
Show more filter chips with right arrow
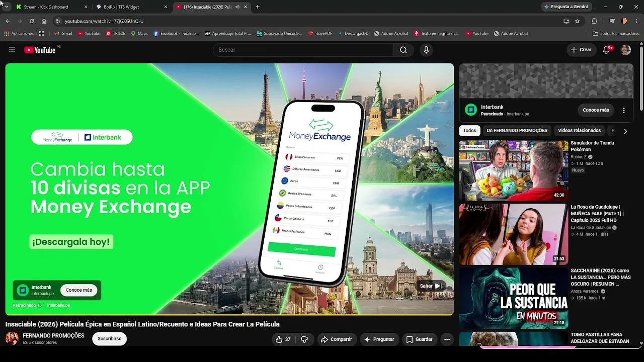coord(625,131)
